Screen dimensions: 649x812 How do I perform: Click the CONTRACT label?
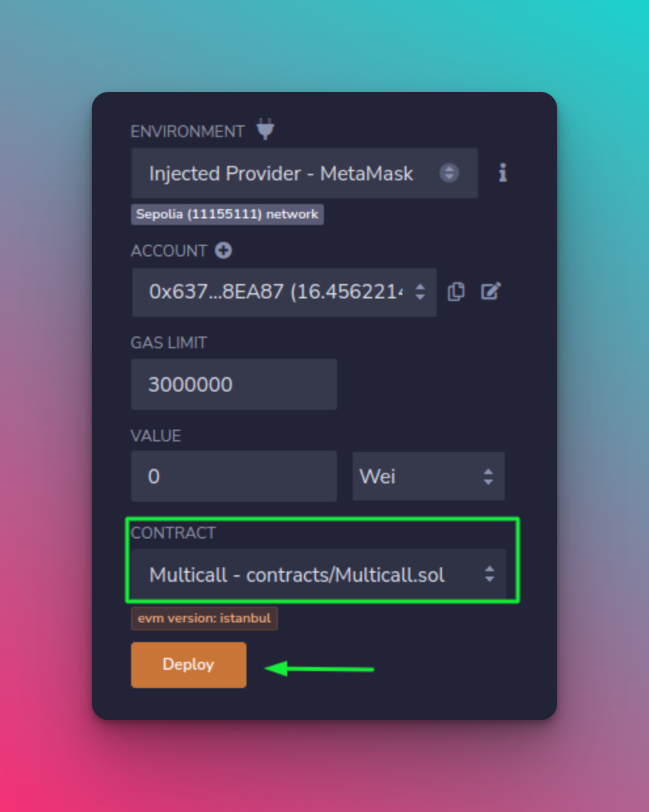(173, 533)
